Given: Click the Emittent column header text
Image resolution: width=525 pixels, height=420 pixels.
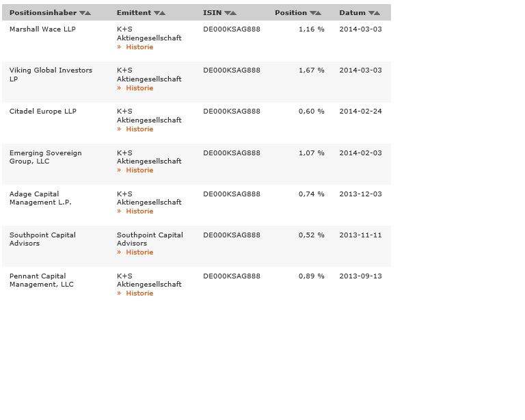Looking at the screenshot, I should click(x=134, y=13).
